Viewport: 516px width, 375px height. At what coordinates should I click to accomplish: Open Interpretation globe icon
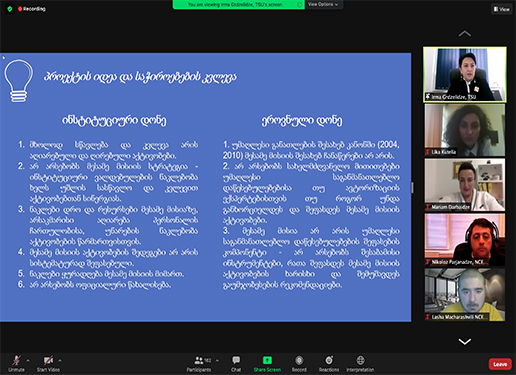(360, 360)
